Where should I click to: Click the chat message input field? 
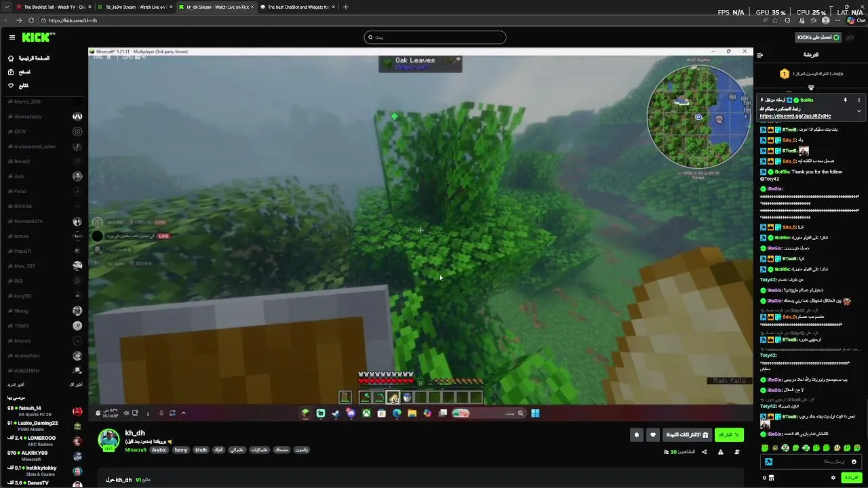(812, 462)
